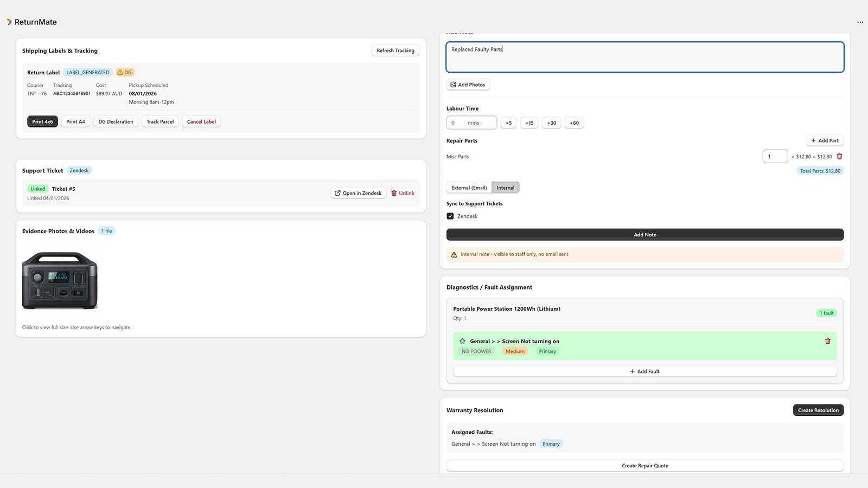Viewport: 868px width, 488px height.
Task: Click Add Part button
Action: point(825,140)
